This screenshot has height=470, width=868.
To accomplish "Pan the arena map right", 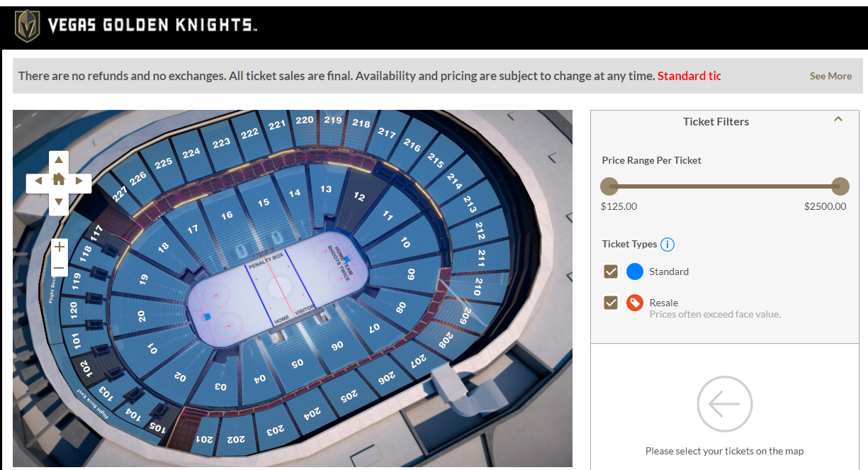I will [80, 181].
